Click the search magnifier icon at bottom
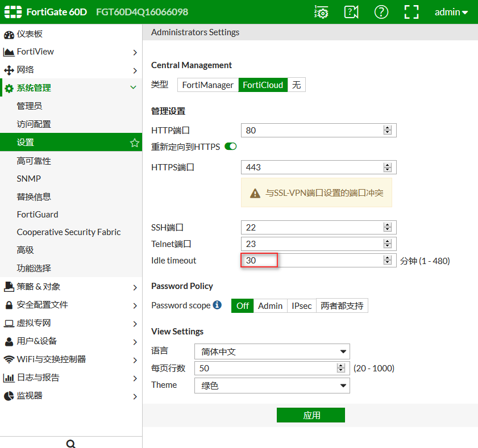 (x=70, y=443)
